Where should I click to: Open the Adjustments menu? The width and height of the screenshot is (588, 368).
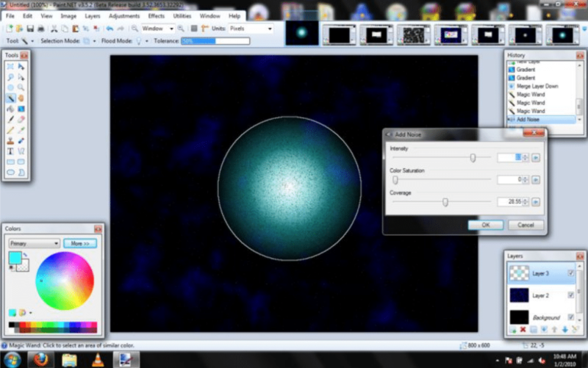click(x=124, y=16)
